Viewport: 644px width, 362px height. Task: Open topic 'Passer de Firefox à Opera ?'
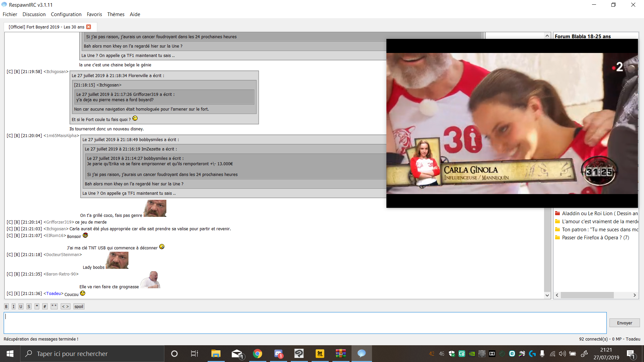click(596, 238)
